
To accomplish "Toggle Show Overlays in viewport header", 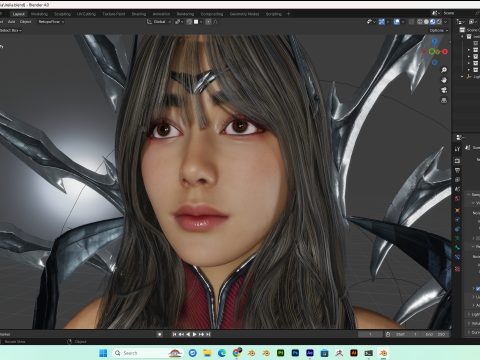I will click(x=397, y=22).
